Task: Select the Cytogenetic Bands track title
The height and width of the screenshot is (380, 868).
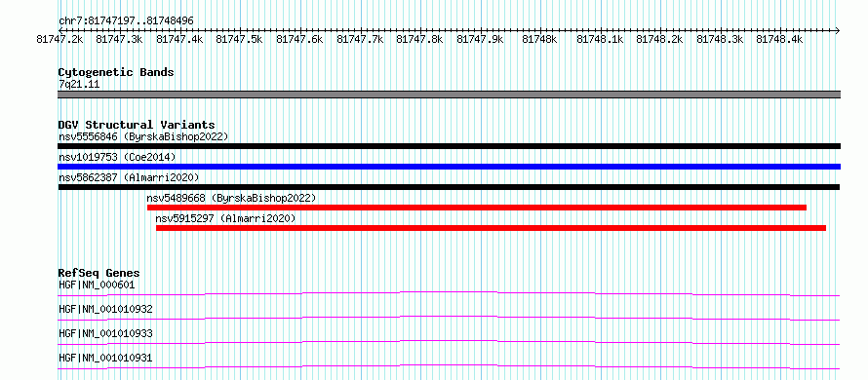Action: coord(116,72)
